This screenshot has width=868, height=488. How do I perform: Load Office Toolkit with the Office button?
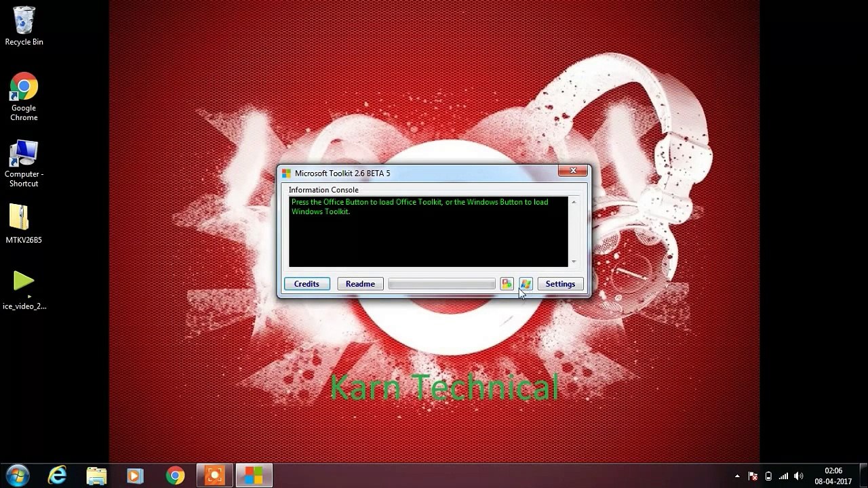point(507,284)
